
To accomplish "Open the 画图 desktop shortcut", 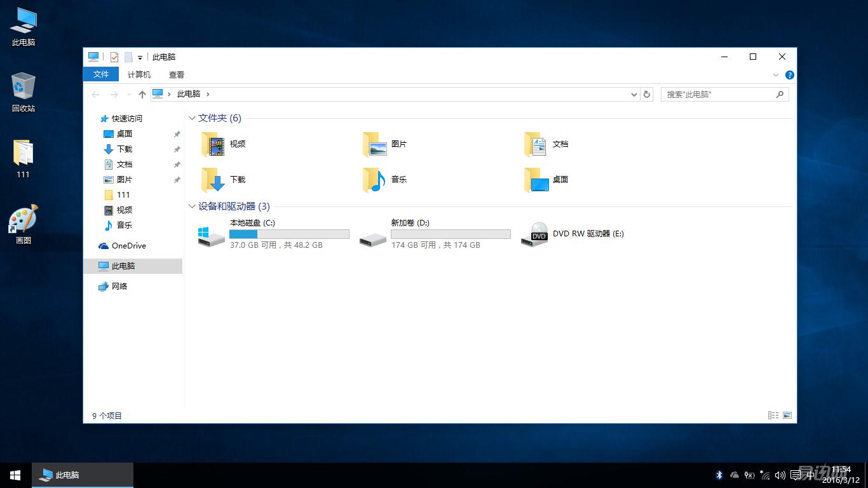I will click(x=24, y=220).
